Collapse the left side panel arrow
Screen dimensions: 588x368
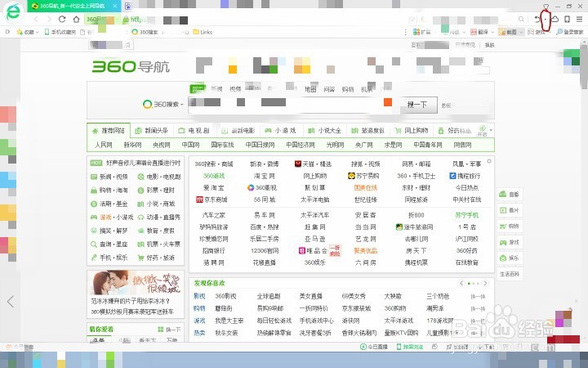(x=11, y=301)
